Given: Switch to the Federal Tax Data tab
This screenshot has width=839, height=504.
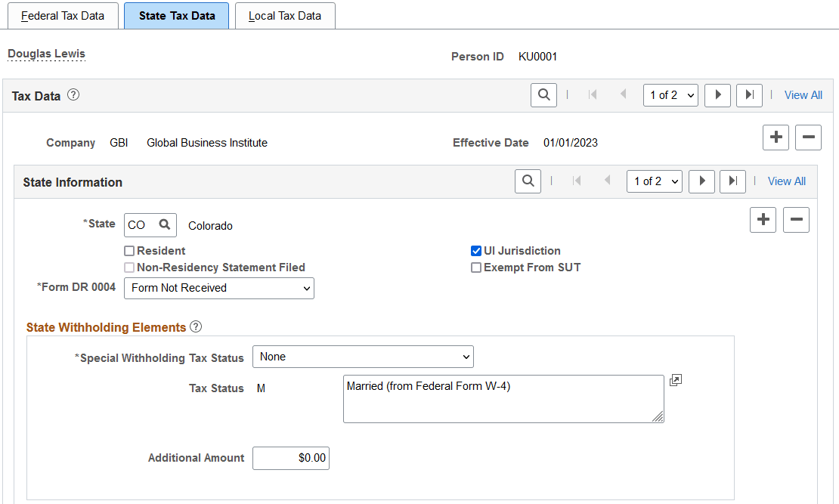Looking at the screenshot, I should tap(63, 15).
